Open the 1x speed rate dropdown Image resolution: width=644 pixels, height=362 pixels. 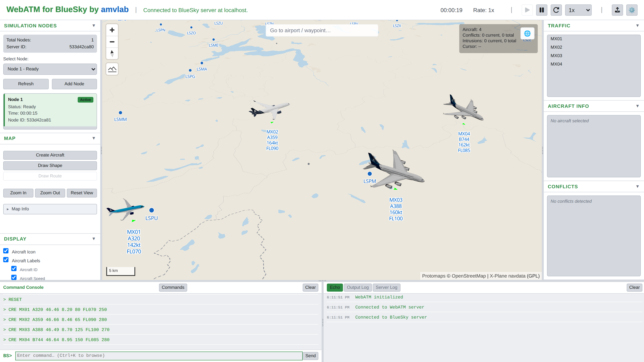pos(578,10)
